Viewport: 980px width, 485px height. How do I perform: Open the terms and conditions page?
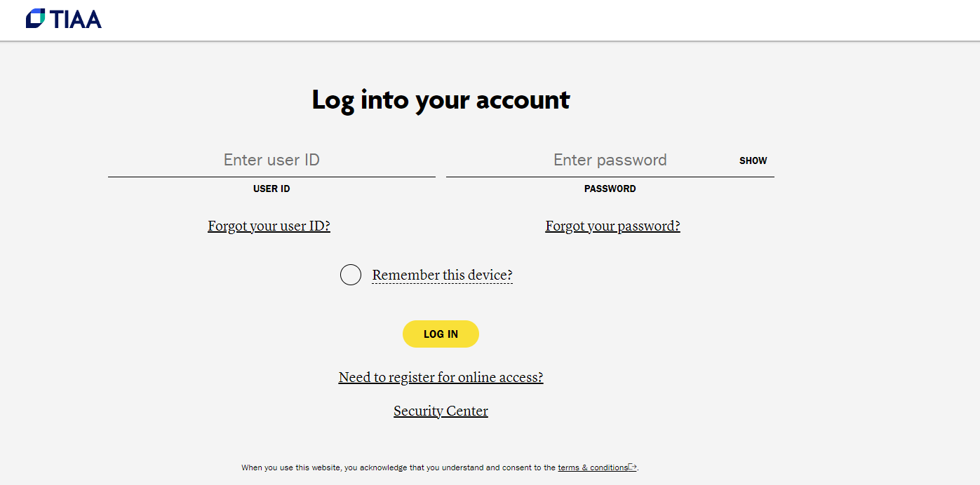pyautogui.click(x=591, y=467)
